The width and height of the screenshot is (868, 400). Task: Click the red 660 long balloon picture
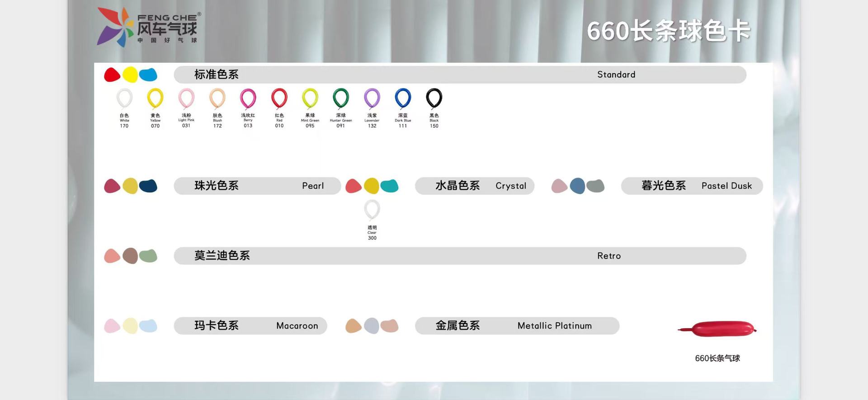point(717,329)
